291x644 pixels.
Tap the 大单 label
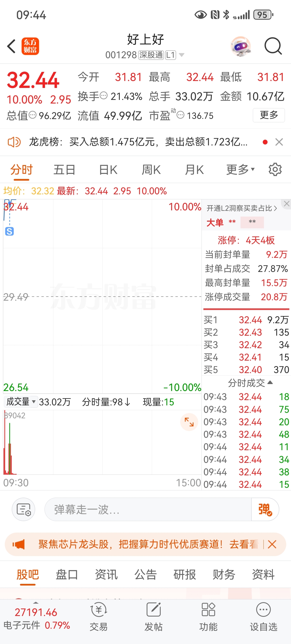click(215, 223)
